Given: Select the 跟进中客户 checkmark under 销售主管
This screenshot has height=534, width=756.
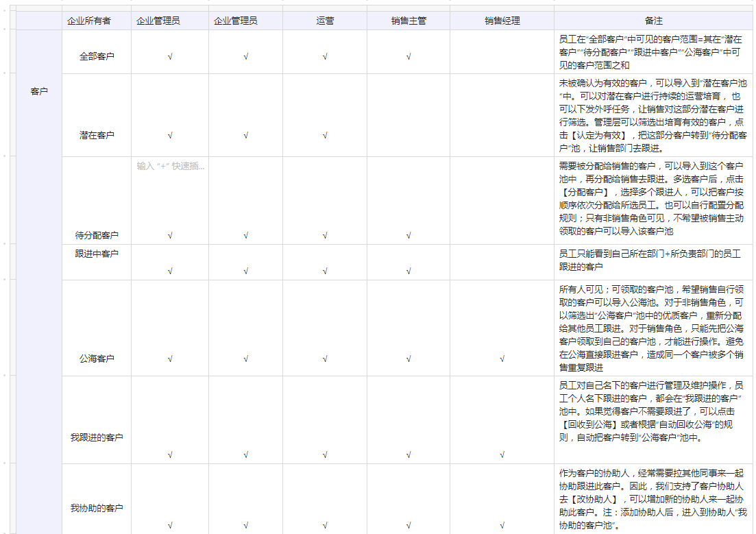Looking at the screenshot, I should pyautogui.click(x=409, y=271).
